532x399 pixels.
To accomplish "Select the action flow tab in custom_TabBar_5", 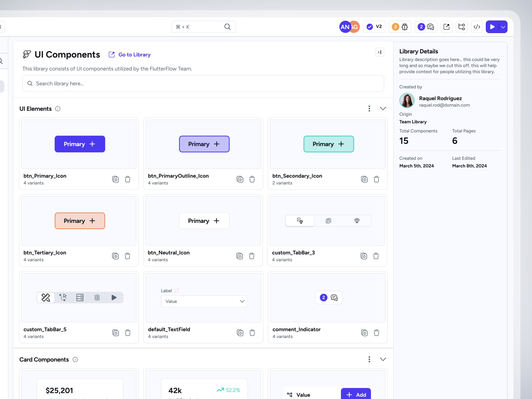I will tap(63, 298).
